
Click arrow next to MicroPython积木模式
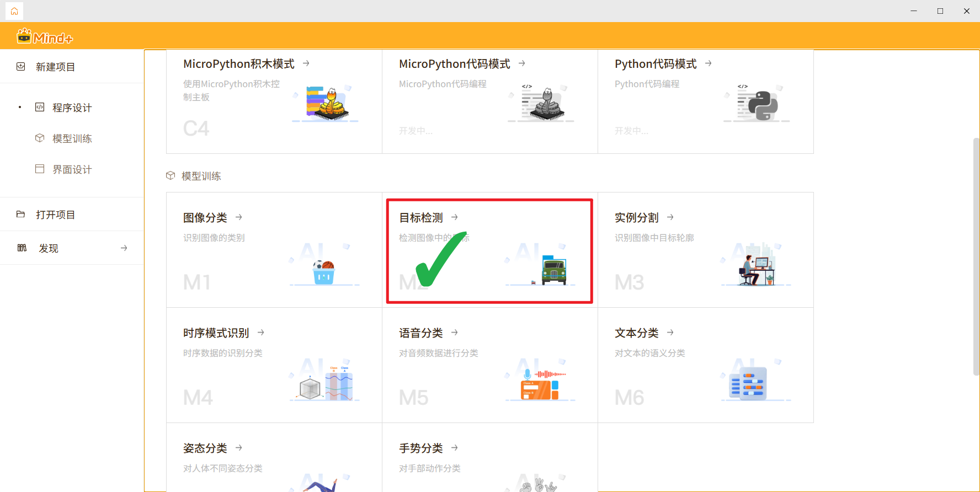pyautogui.click(x=306, y=64)
